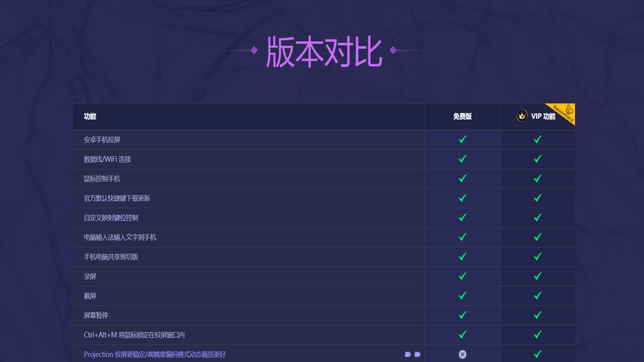This screenshot has height=362, width=644.
Task: Click the gray X icon in Projection row
Action: pos(462,354)
